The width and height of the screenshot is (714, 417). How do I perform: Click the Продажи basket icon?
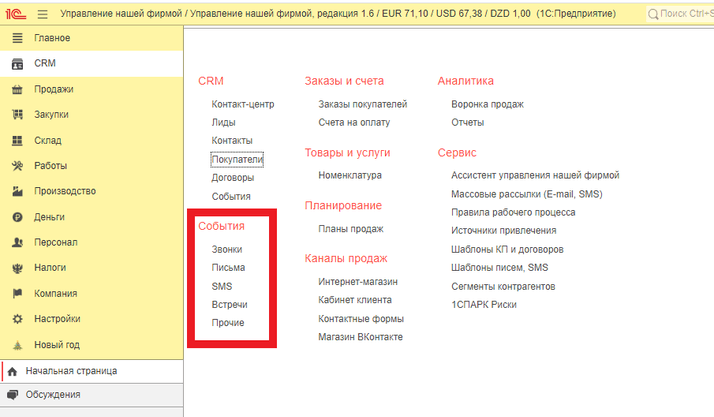click(17, 89)
